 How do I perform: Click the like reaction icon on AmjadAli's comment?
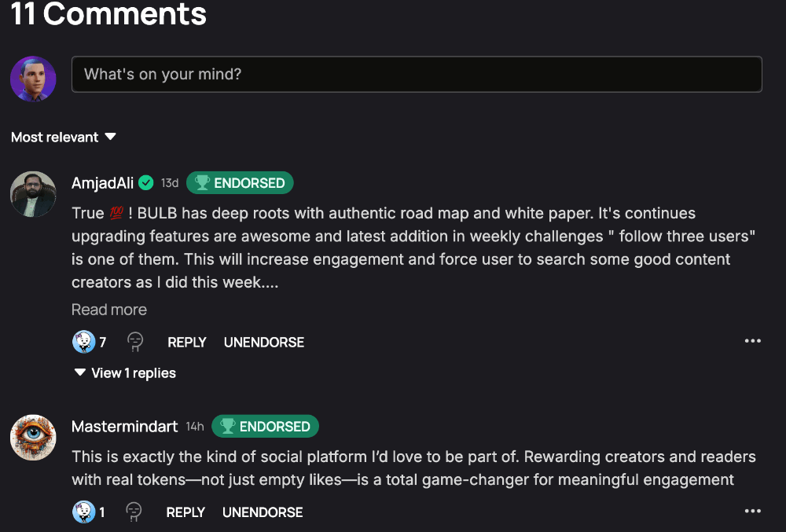(84, 342)
